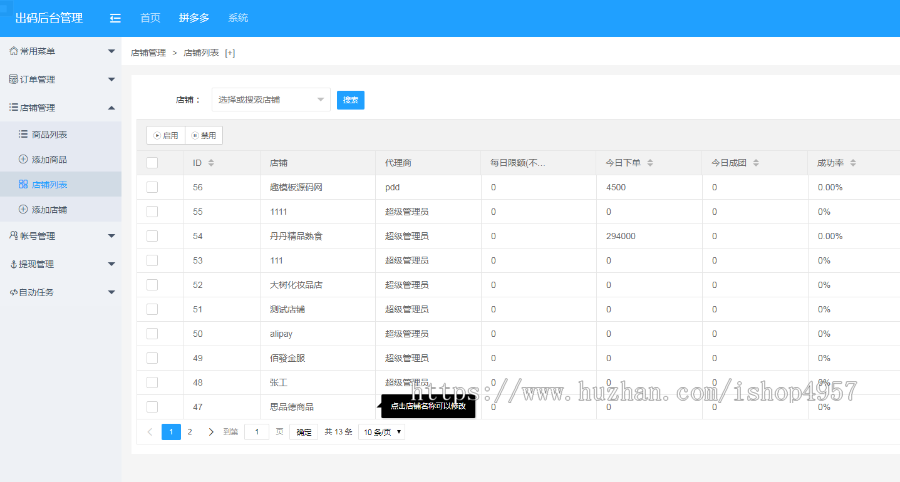
Task: Open the 首页 top nav tab
Action: (150, 18)
